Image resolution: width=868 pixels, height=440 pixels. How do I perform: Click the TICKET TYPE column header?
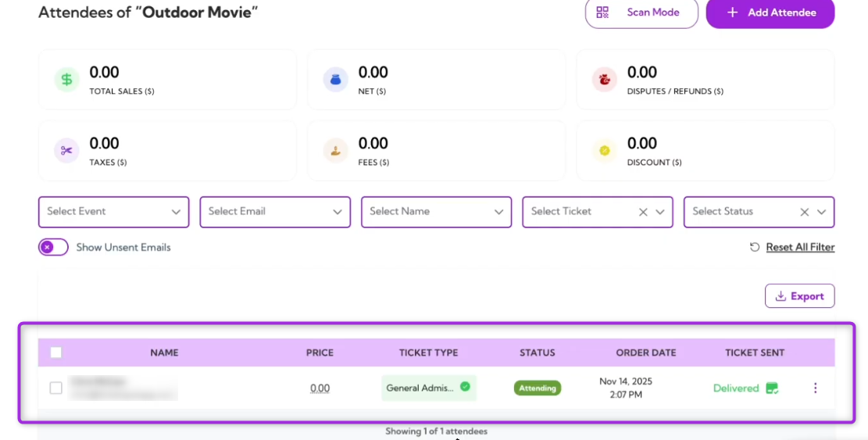[428, 352]
